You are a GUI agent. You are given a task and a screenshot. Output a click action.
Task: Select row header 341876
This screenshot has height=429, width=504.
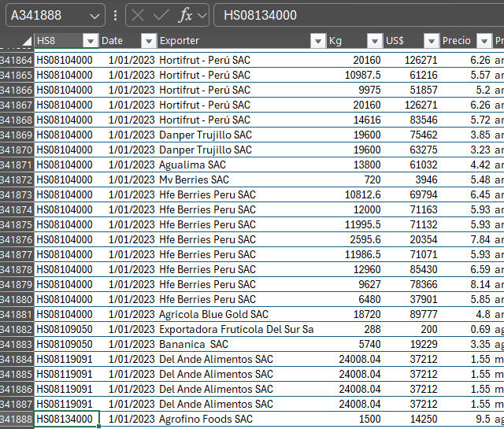tap(17, 239)
